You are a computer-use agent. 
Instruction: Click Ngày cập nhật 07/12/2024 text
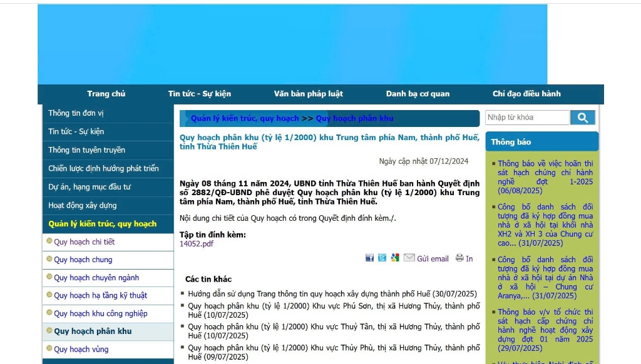pos(424,161)
